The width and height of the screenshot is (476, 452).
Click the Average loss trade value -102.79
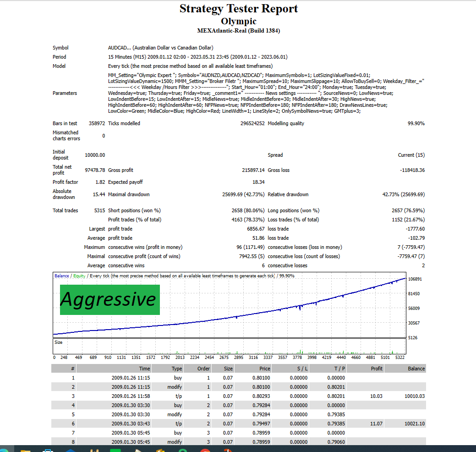click(416, 238)
